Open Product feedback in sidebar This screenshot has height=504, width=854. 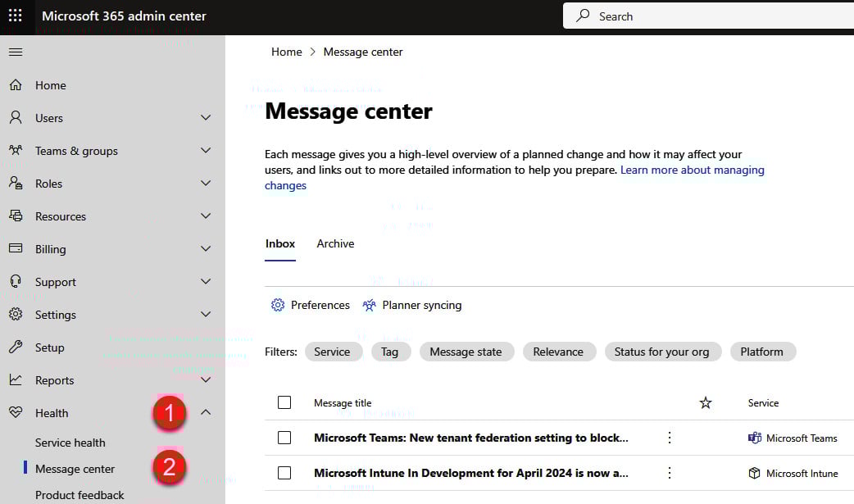pos(79,495)
